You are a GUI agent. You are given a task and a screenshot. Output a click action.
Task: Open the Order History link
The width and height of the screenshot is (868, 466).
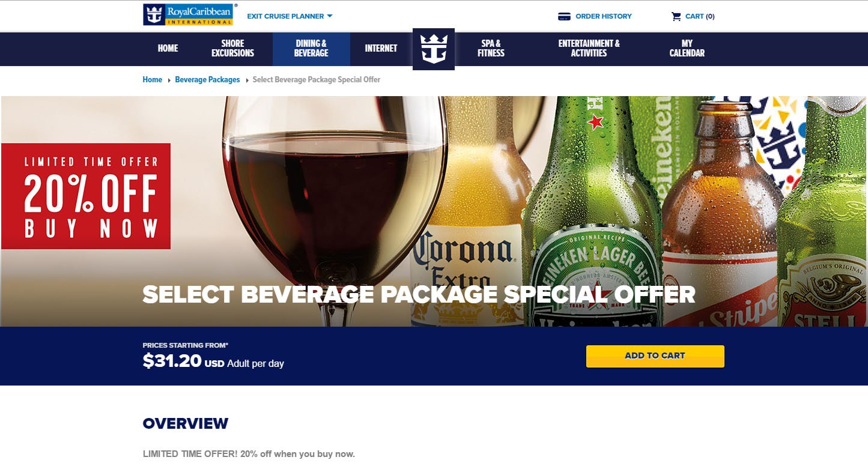pyautogui.click(x=603, y=16)
